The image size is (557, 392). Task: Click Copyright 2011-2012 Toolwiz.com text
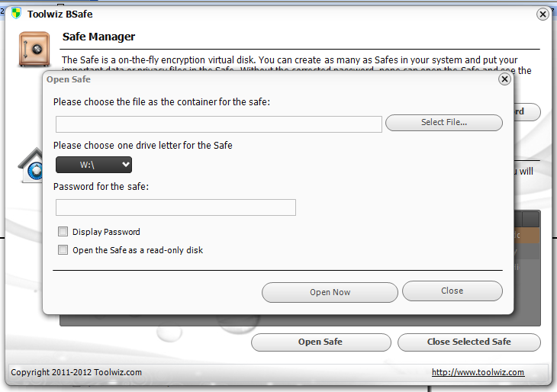(76, 372)
